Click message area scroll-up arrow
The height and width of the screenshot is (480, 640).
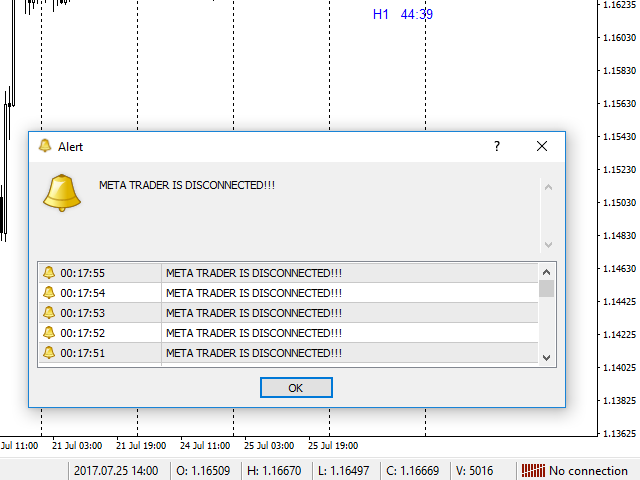547,186
